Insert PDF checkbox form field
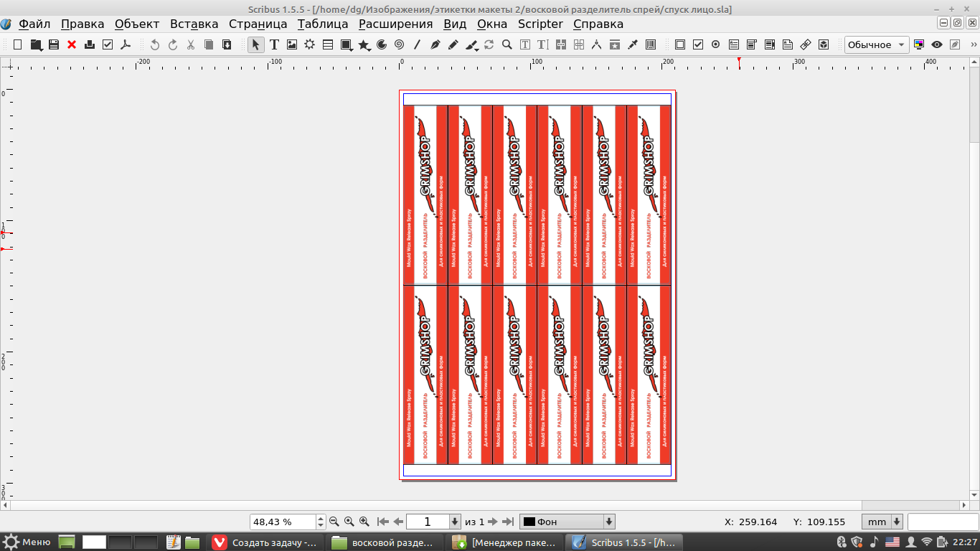980x551 pixels. pyautogui.click(x=697, y=44)
